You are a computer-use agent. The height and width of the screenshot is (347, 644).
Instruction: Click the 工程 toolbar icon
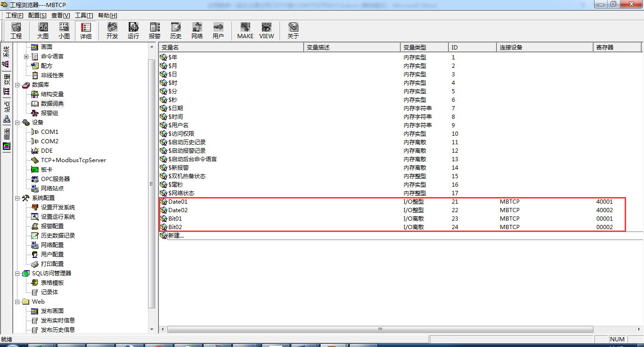coord(16,31)
